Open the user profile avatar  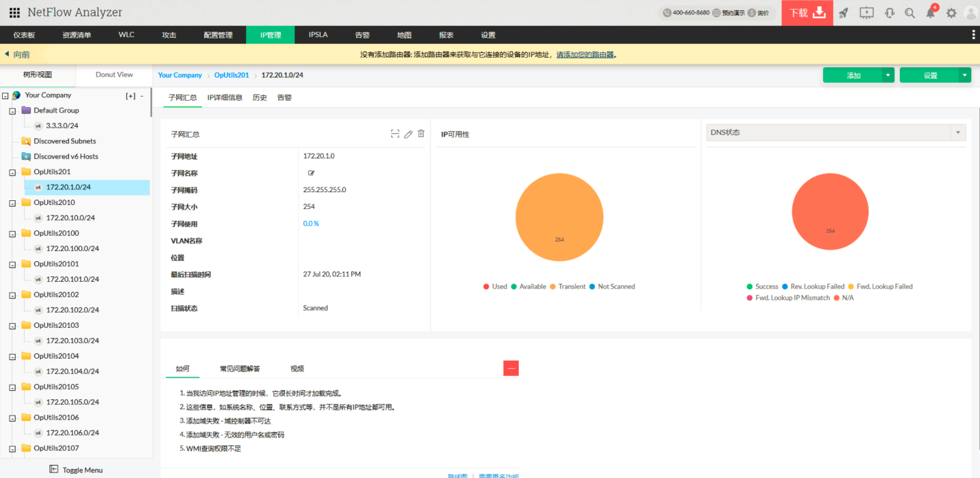tap(971, 12)
